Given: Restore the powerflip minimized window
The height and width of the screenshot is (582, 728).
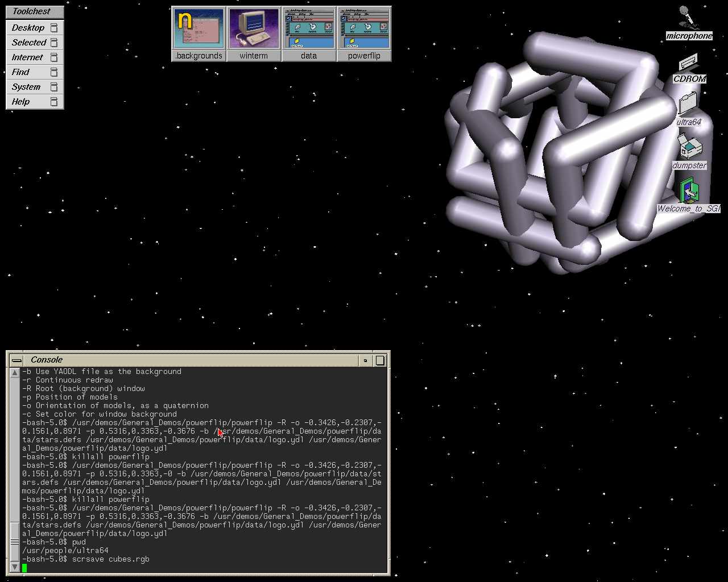Looking at the screenshot, I should pyautogui.click(x=364, y=34).
